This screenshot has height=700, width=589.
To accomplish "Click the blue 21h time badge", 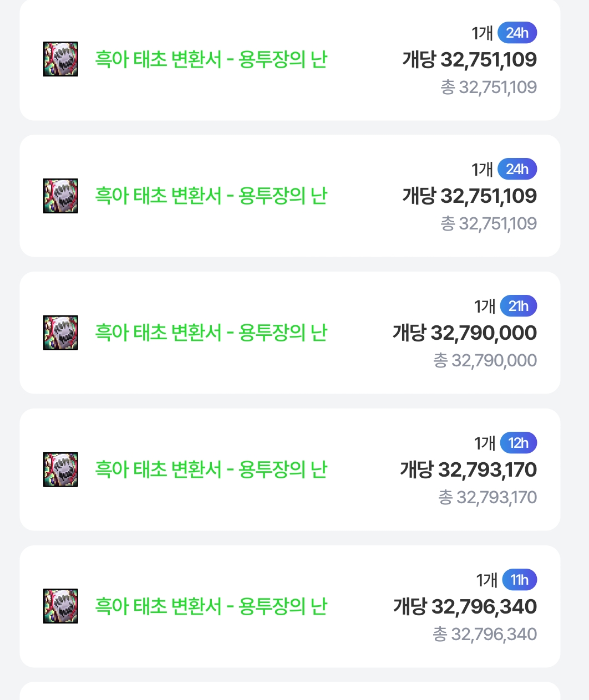I will coord(519,306).
